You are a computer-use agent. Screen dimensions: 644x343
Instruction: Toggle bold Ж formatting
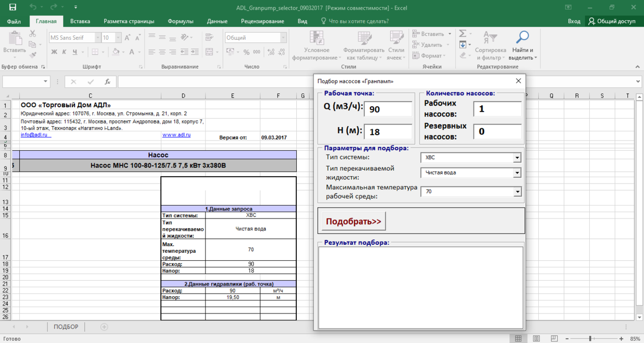(54, 52)
